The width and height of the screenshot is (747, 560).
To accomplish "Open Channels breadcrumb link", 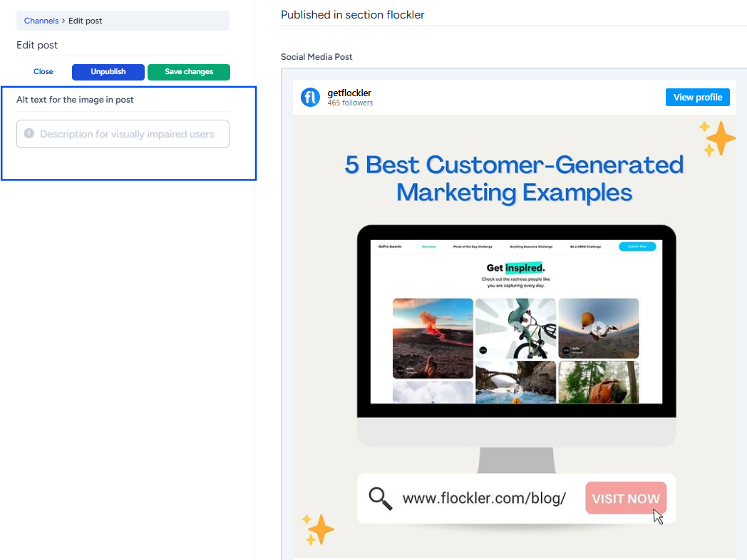I will click(41, 21).
